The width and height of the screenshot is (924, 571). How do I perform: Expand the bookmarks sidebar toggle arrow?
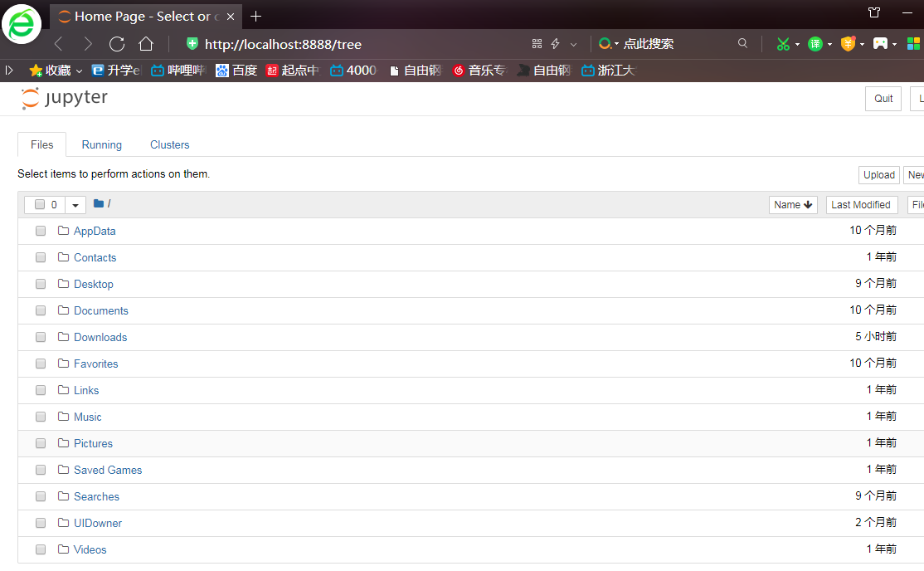(x=9, y=71)
